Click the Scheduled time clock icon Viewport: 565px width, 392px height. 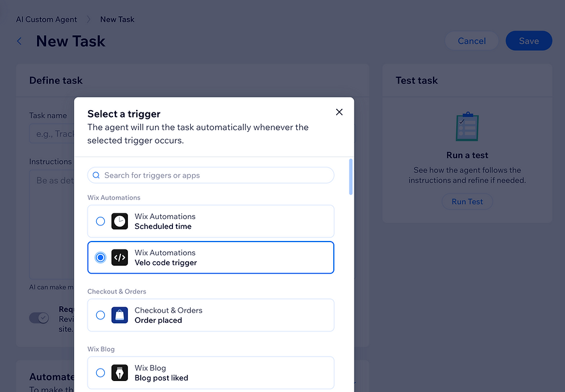tap(120, 221)
